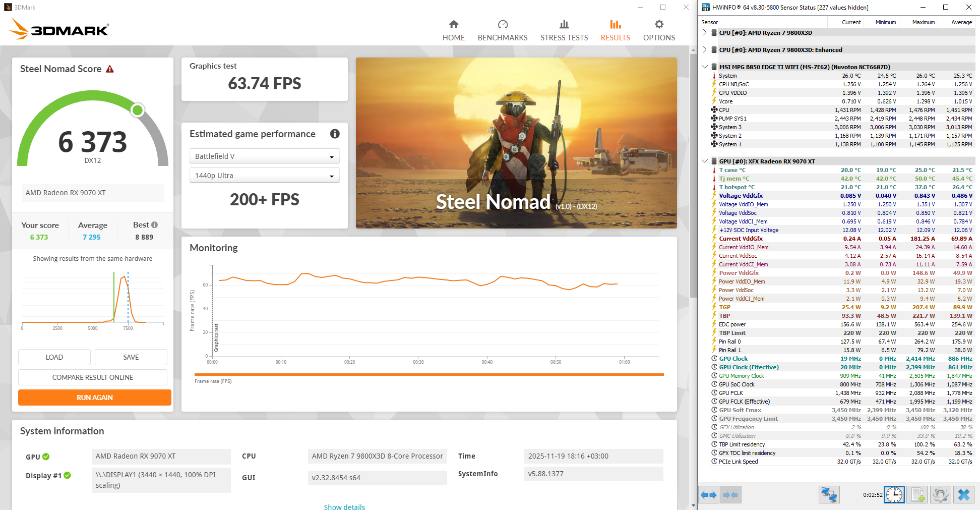Image resolution: width=980 pixels, height=510 pixels.
Task: Reset HWiNFO min/max with the clock button
Action: 895,495
